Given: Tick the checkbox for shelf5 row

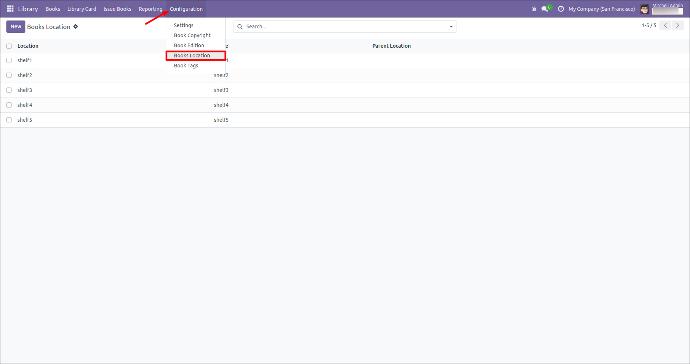Looking at the screenshot, I should pyautogui.click(x=9, y=120).
